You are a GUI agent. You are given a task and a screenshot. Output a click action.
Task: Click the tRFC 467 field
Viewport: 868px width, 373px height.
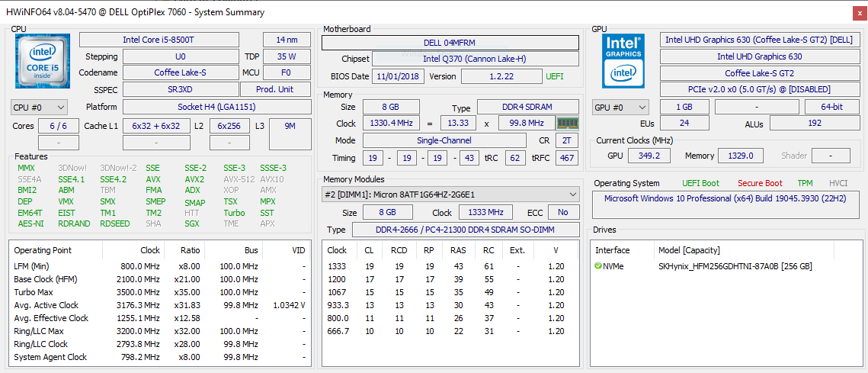point(567,158)
